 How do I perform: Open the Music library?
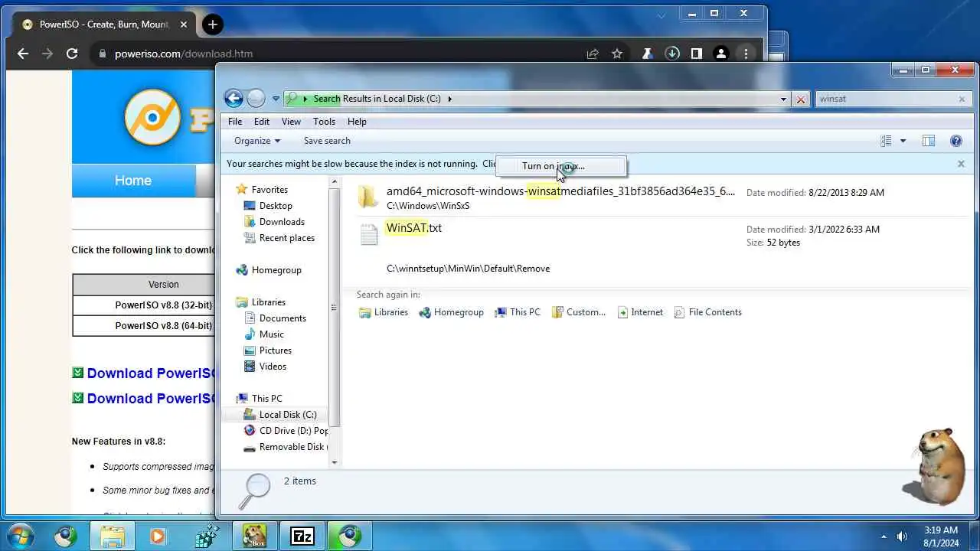point(271,334)
